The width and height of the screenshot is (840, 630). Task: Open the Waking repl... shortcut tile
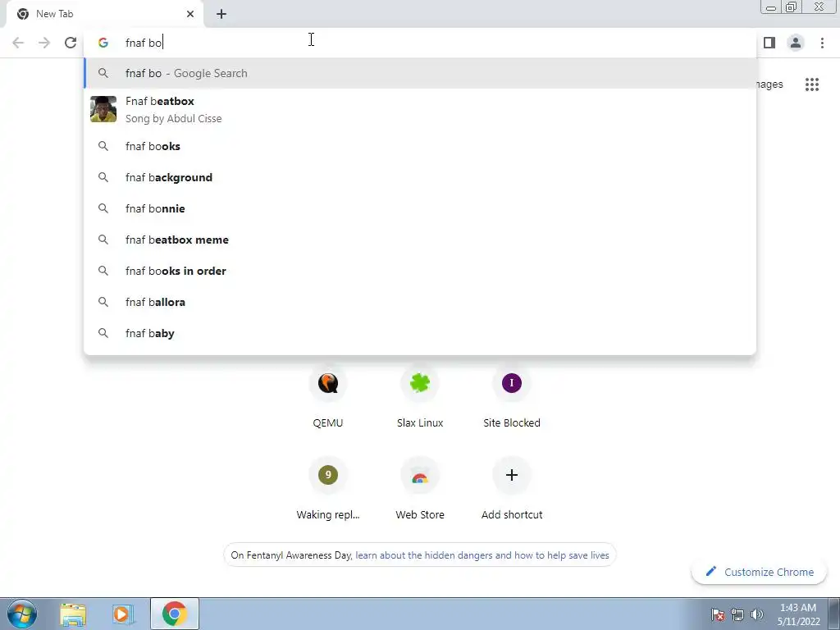coord(328,490)
